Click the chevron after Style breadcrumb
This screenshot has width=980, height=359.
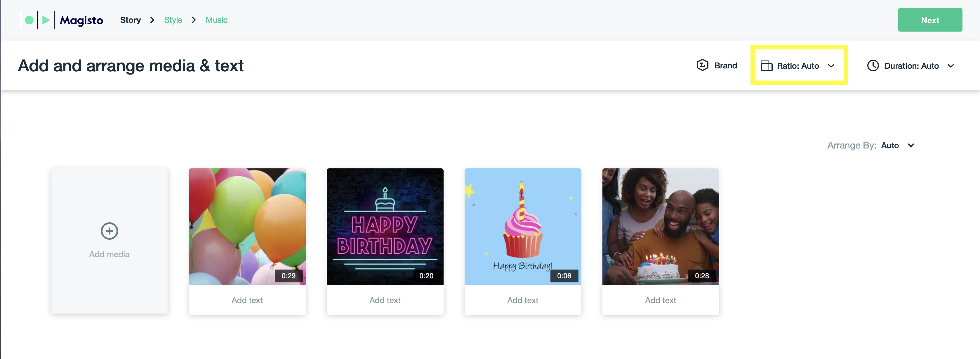[x=194, y=20]
